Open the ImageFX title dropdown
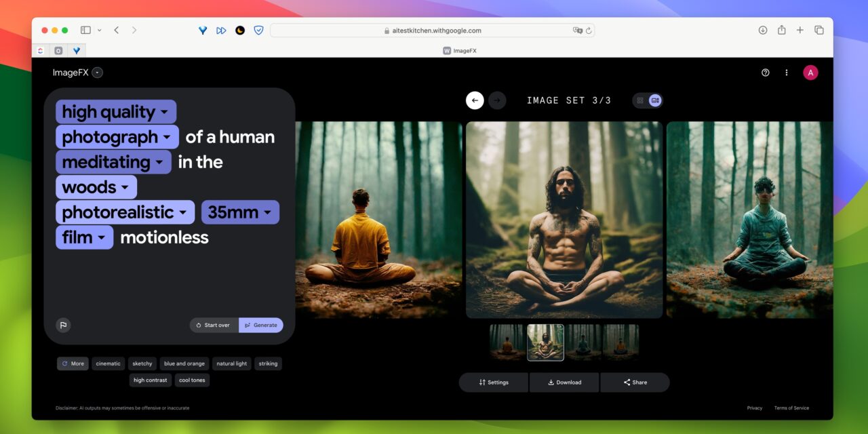Viewport: 868px width, 434px height. [97, 73]
